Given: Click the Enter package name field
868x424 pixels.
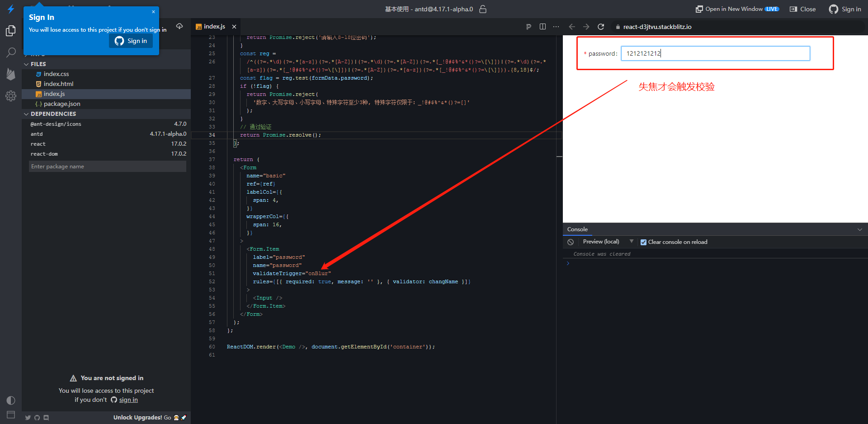Looking at the screenshot, I should 107,166.
